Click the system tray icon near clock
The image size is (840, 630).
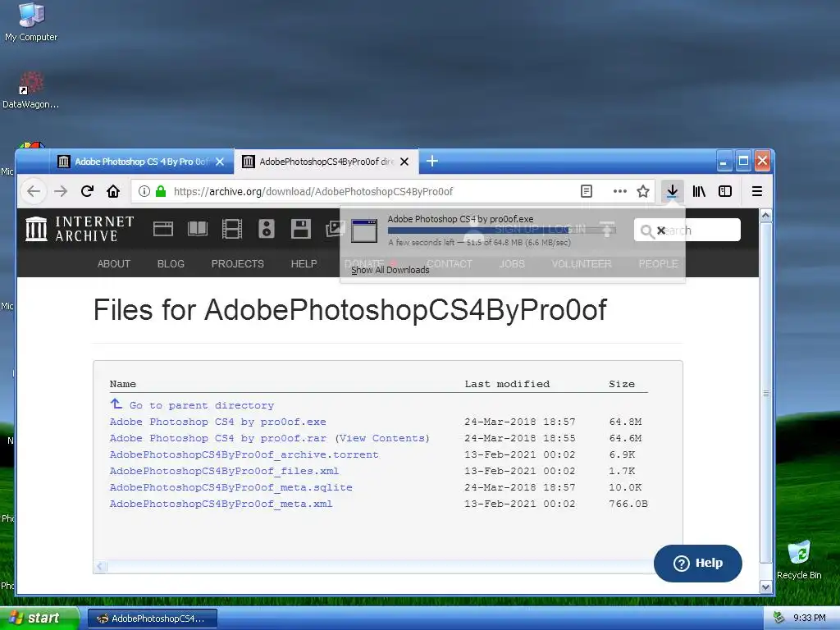[778, 618]
